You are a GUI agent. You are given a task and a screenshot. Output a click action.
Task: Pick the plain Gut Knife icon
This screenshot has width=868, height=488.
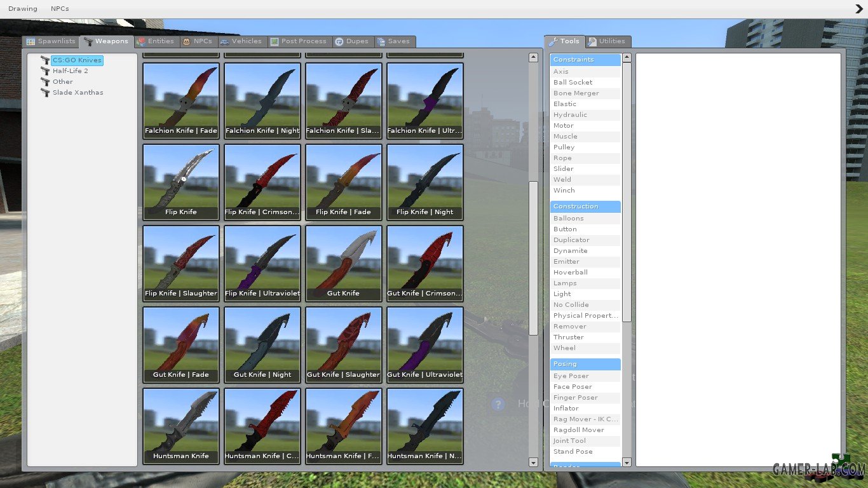[x=344, y=264]
